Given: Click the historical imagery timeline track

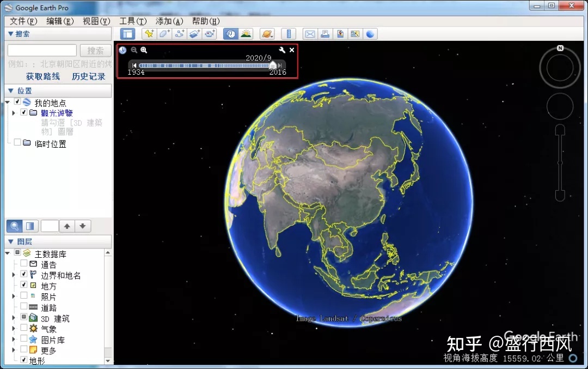Looking at the screenshot, I should click(204, 65).
